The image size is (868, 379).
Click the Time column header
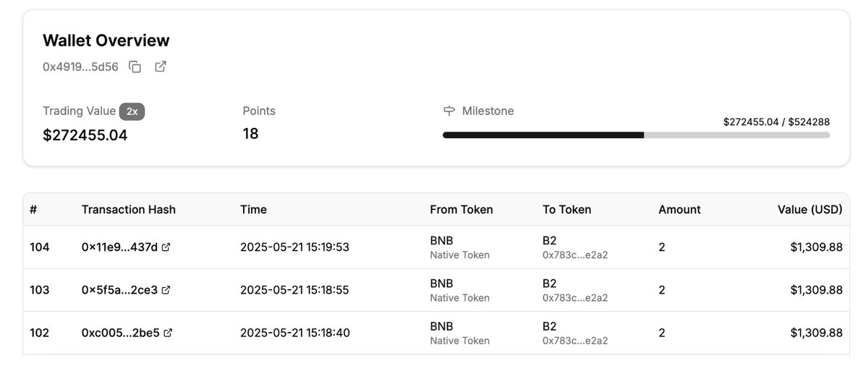click(253, 210)
